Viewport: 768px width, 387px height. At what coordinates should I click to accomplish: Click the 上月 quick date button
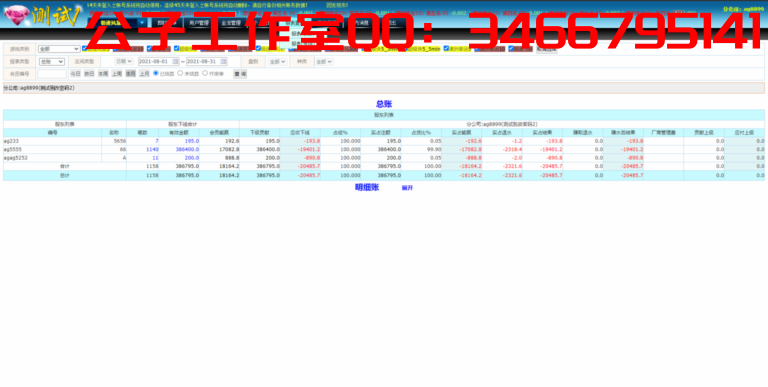144,73
